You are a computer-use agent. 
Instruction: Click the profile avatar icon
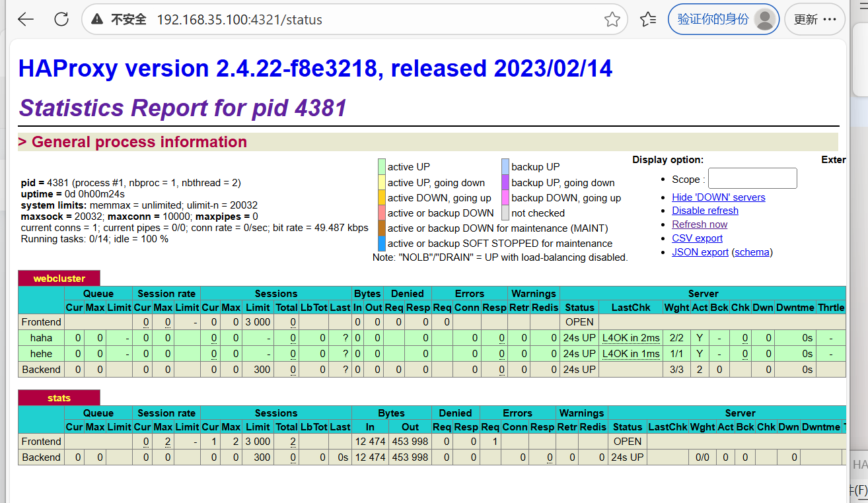coord(765,19)
